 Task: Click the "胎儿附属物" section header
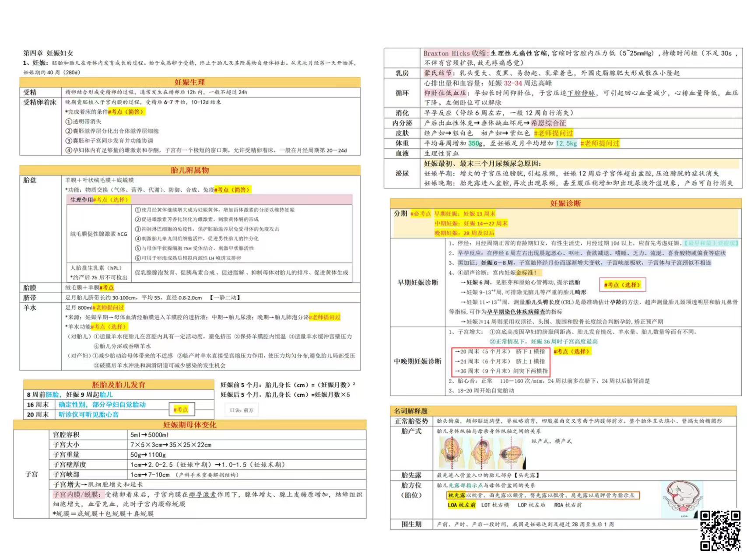[190, 170]
